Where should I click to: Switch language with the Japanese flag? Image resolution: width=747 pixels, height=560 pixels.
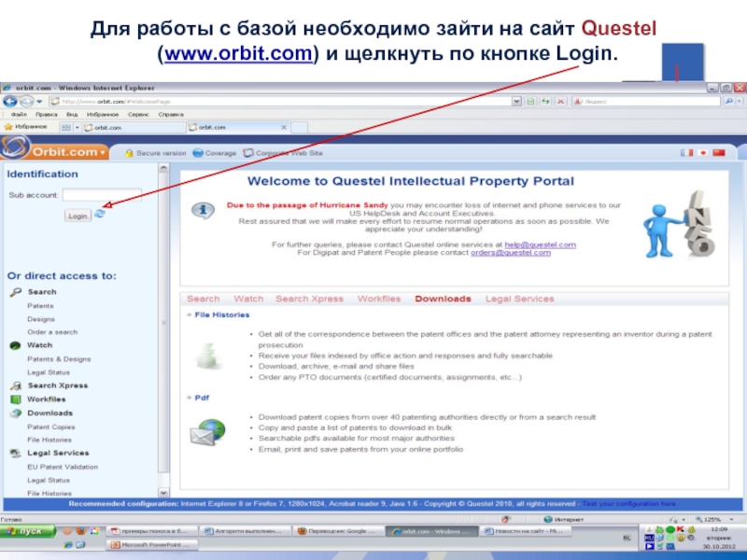(x=703, y=152)
